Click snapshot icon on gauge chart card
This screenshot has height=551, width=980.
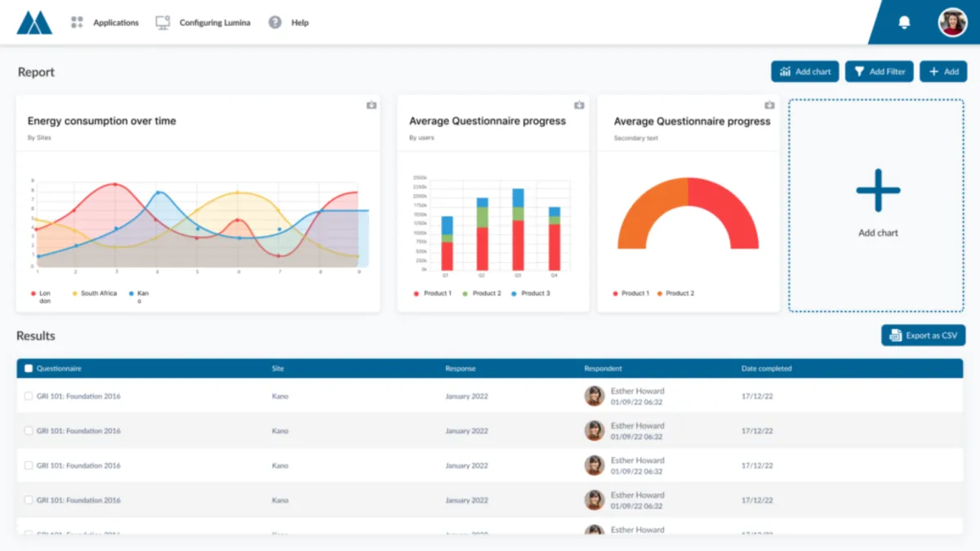pos(769,105)
